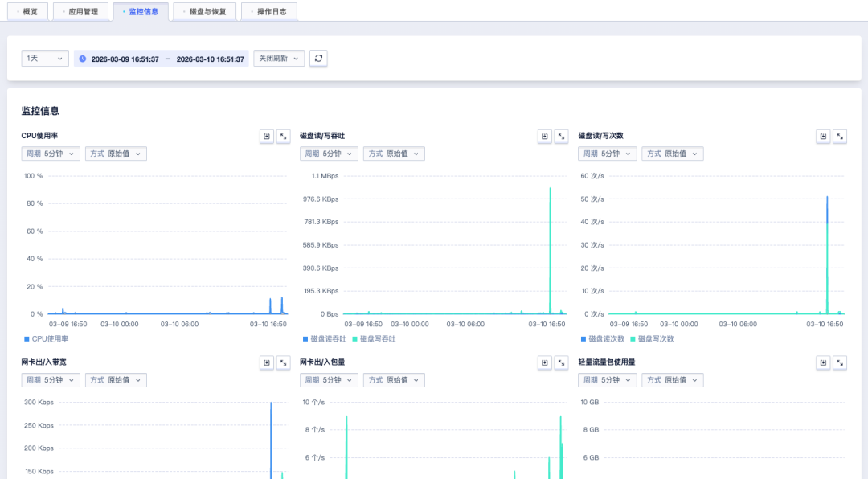Open the 1天 time range dropdown

(x=45, y=58)
